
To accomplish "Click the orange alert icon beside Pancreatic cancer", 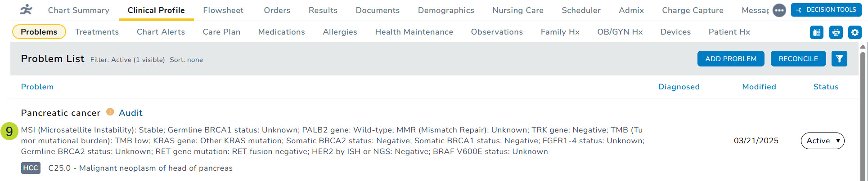I will pos(110,112).
